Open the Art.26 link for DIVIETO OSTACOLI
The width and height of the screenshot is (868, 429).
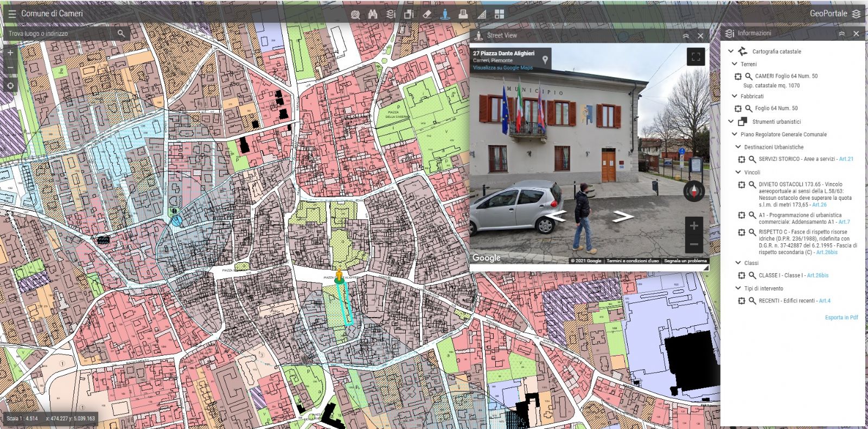(820, 205)
